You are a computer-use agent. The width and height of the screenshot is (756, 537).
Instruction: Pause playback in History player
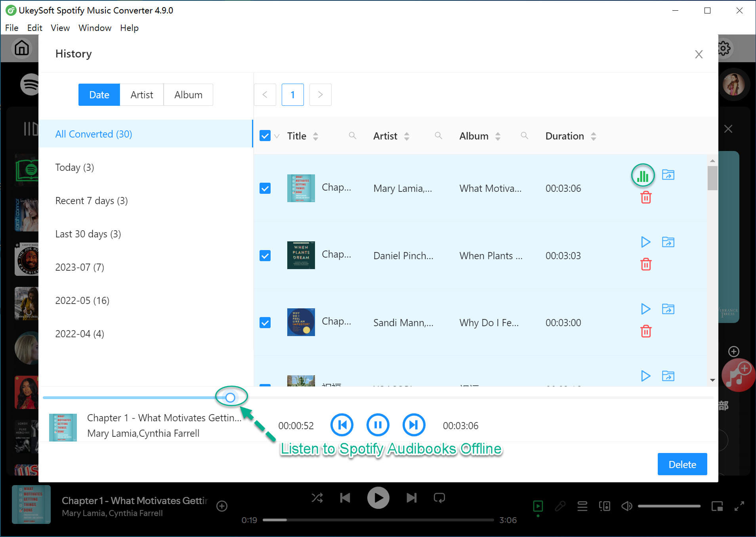coord(378,425)
